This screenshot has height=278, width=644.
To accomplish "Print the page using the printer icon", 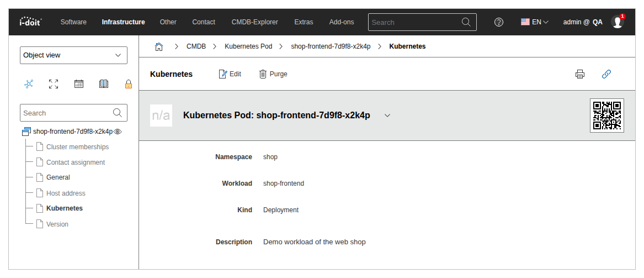I will click(580, 74).
